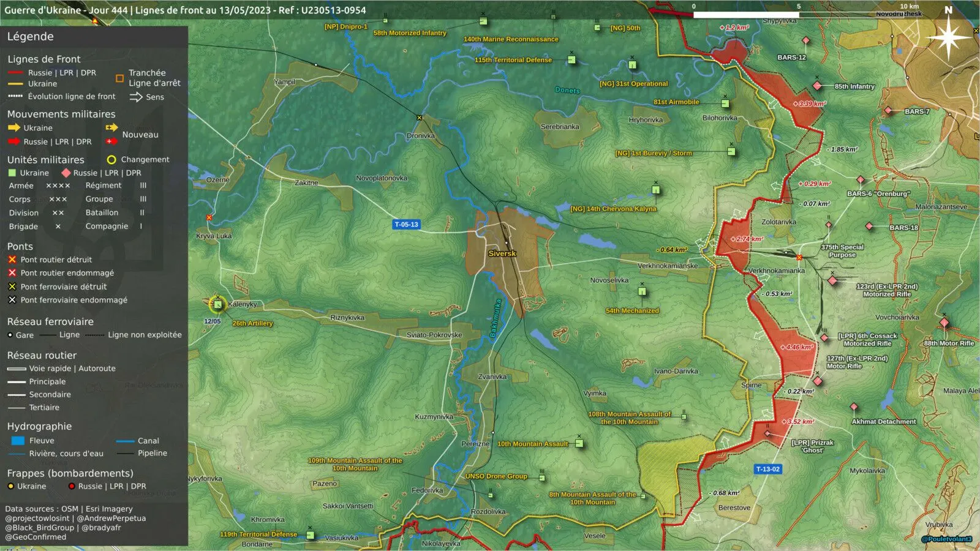Screen dimensions: 980x551
Task: Click the Siversk town label
Action: coord(502,253)
